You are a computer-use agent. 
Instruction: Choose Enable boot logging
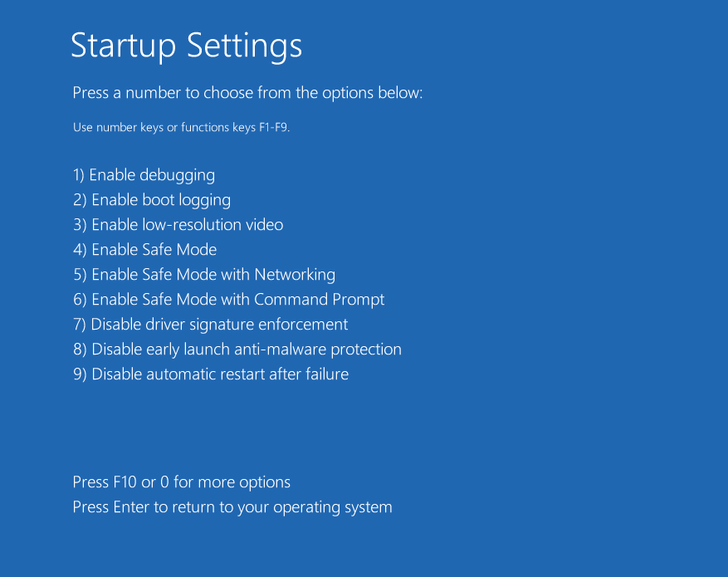[152, 200]
